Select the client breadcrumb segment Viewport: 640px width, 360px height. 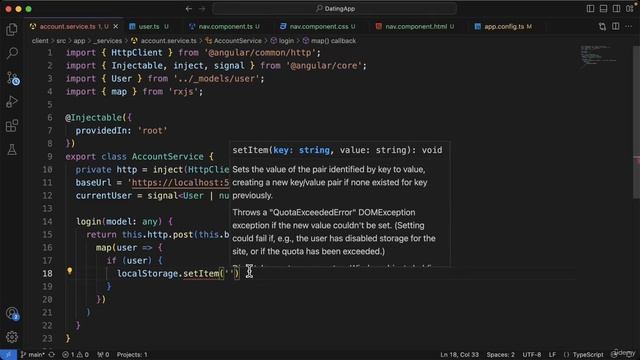pos(40,41)
